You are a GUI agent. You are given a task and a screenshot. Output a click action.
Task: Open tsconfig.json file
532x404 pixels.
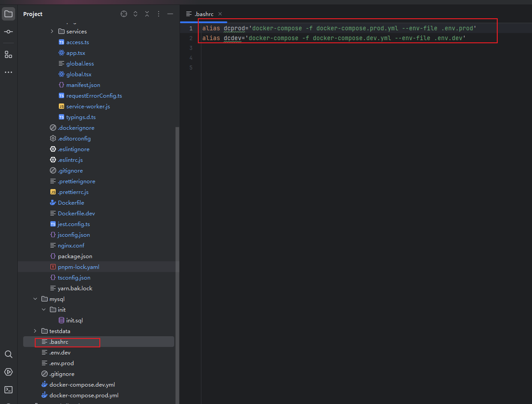[x=74, y=277]
